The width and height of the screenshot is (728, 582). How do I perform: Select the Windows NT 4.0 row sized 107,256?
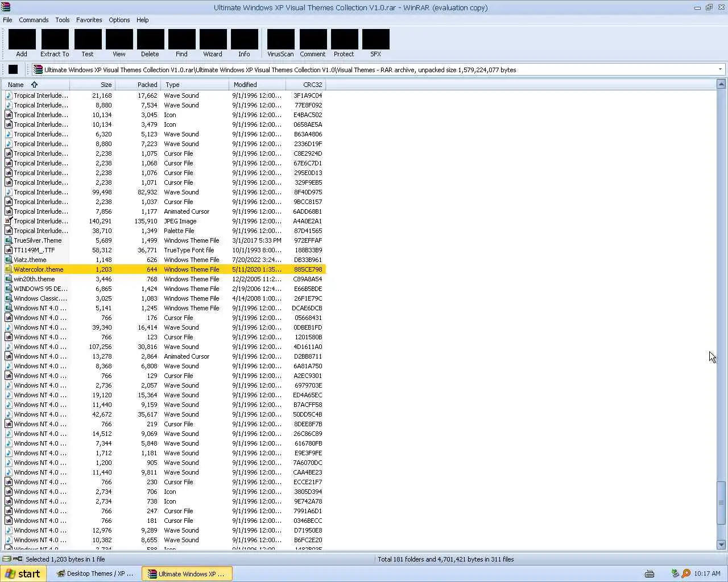(164, 347)
